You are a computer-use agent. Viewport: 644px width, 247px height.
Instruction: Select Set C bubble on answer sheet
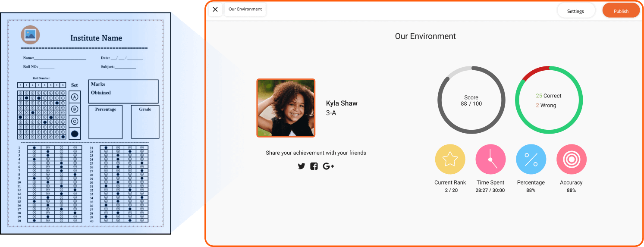click(75, 121)
